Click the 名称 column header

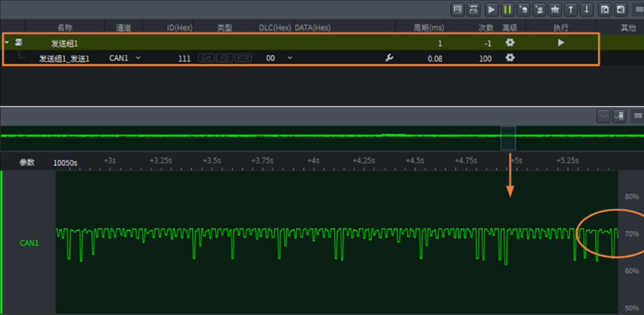(x=64, y=27)
